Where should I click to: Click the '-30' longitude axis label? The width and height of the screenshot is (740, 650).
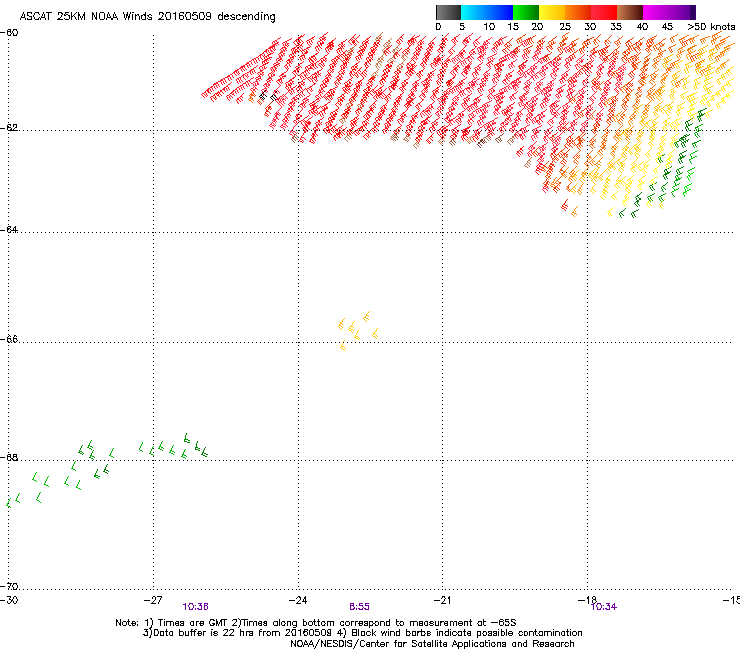tap(9, 600)
